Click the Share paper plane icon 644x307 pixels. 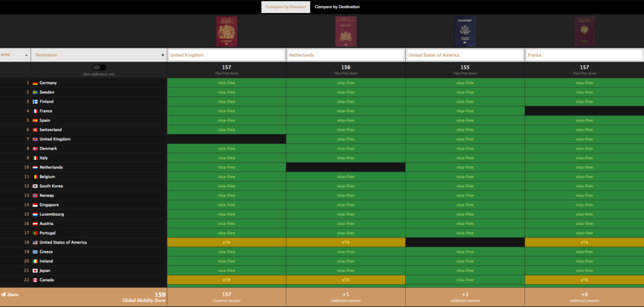tap(3, 294)
